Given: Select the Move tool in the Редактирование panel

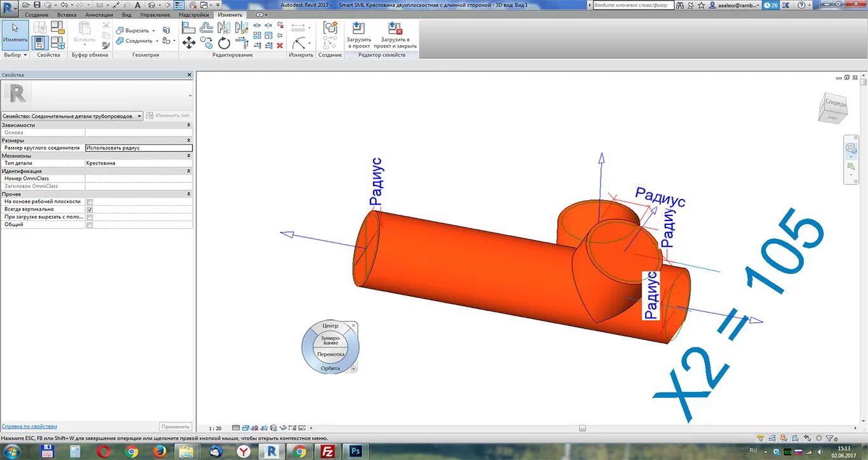Looking at the screenshot, I should 189,43.
